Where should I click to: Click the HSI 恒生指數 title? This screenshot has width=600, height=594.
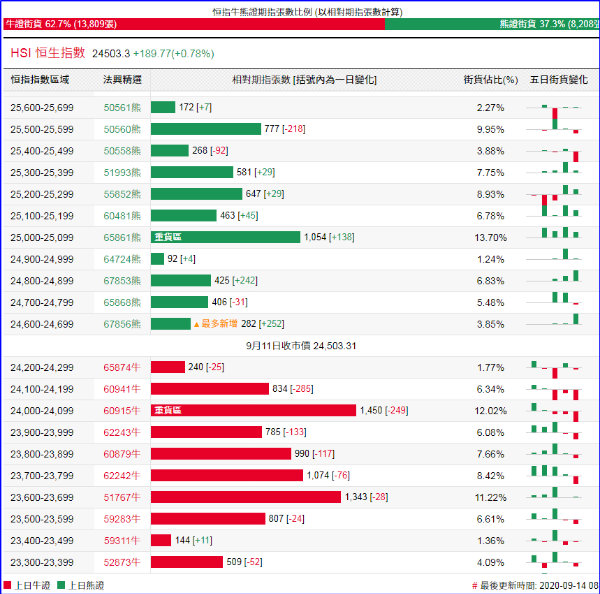(48, 53)
